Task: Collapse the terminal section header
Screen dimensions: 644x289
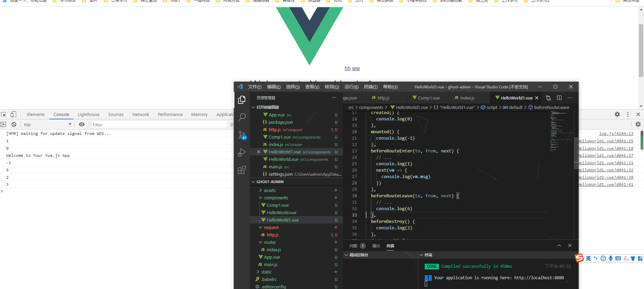Action: pyautogui.click(x=497, y=255)
